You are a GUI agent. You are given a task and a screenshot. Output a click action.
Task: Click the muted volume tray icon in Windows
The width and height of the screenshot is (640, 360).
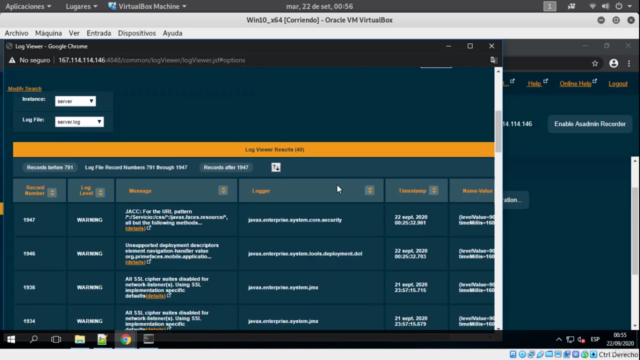tap(581, 340)
